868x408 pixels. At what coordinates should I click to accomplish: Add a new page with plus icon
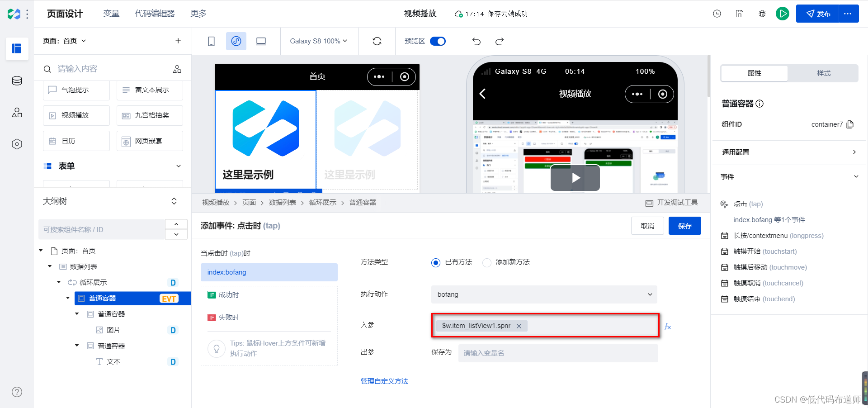point(178,41)
